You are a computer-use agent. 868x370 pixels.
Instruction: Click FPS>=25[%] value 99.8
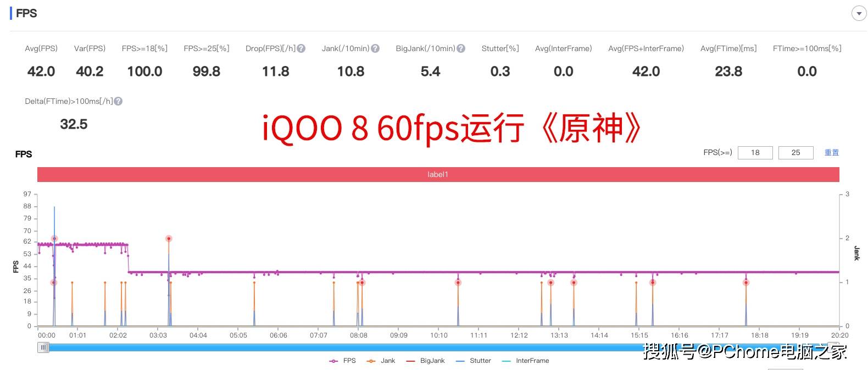pos(206,71)
